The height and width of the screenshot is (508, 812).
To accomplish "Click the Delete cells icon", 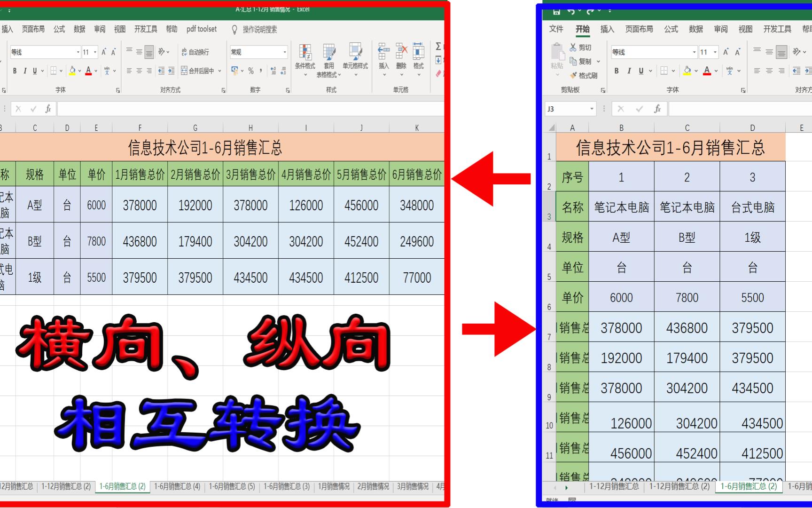I will 401,59.
